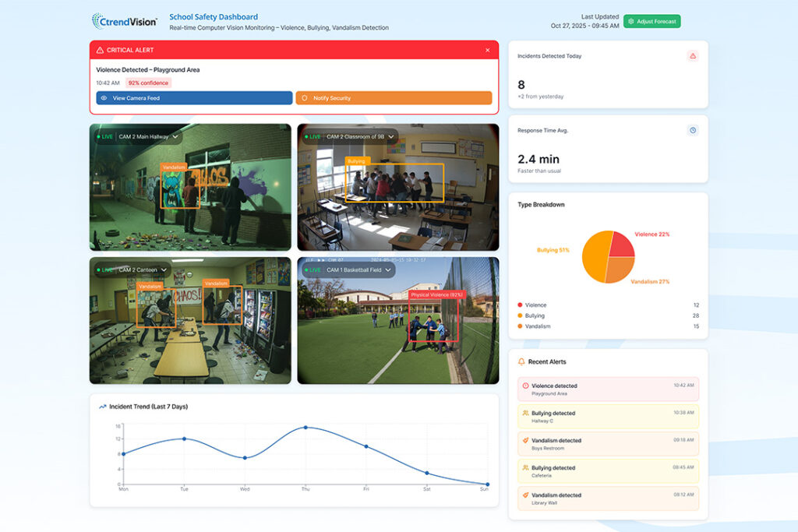The width and height of the screenshot is (798, 532).
Task: Click the CtrendVision logo icon
Action: point(98,21)
